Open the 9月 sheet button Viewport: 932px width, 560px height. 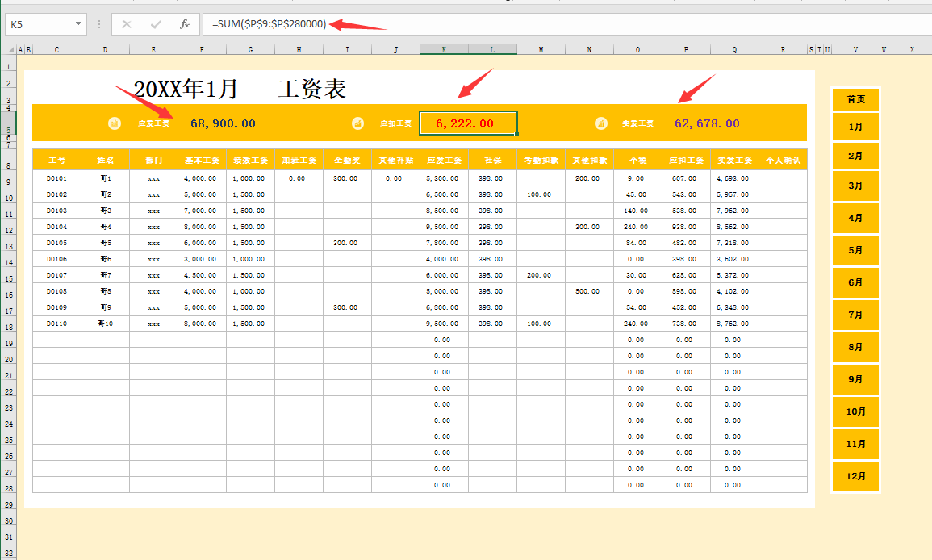click(855, 379)
